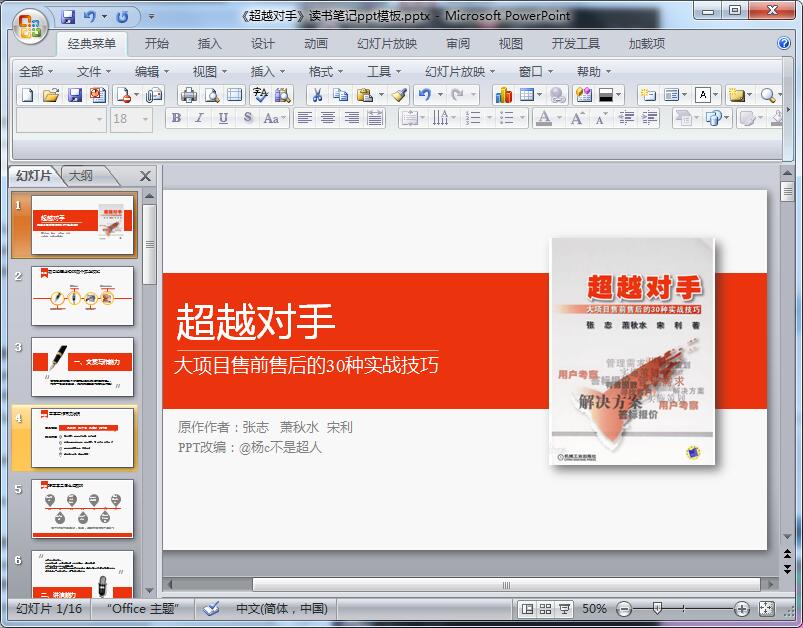This screenshot has width=803, height=628.
Task: Open the 审阅 ribbon tab
Action: (458, 44)
